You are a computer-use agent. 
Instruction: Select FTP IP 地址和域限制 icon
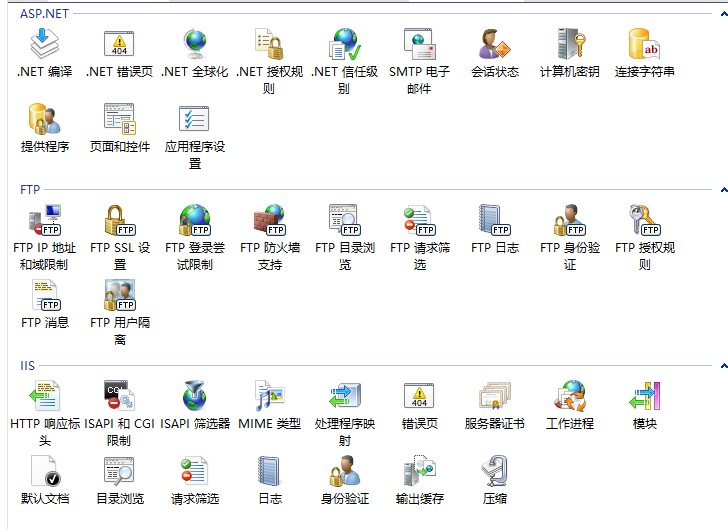pos(45,219)
